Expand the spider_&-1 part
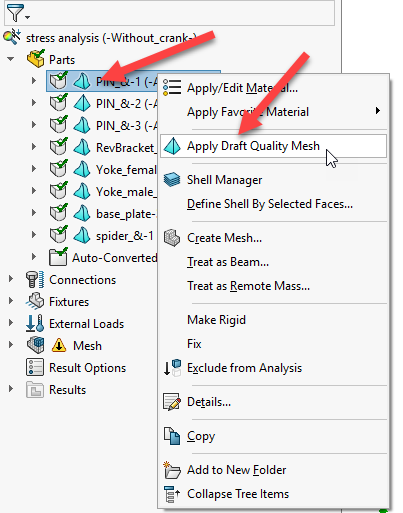The height and width of the screenshot is (513, 403). point(34,235)
